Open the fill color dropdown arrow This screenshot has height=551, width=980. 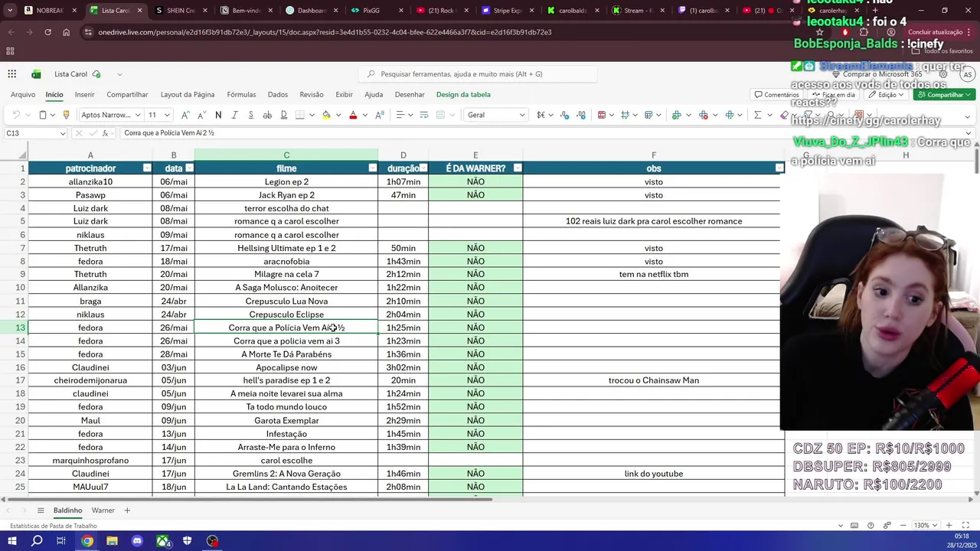point(338,115)
